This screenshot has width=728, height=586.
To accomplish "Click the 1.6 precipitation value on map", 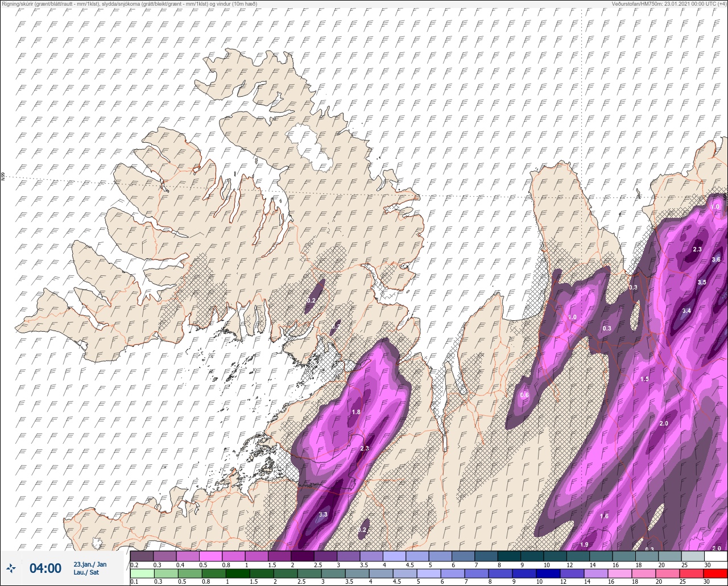I will tap(604, 516).
